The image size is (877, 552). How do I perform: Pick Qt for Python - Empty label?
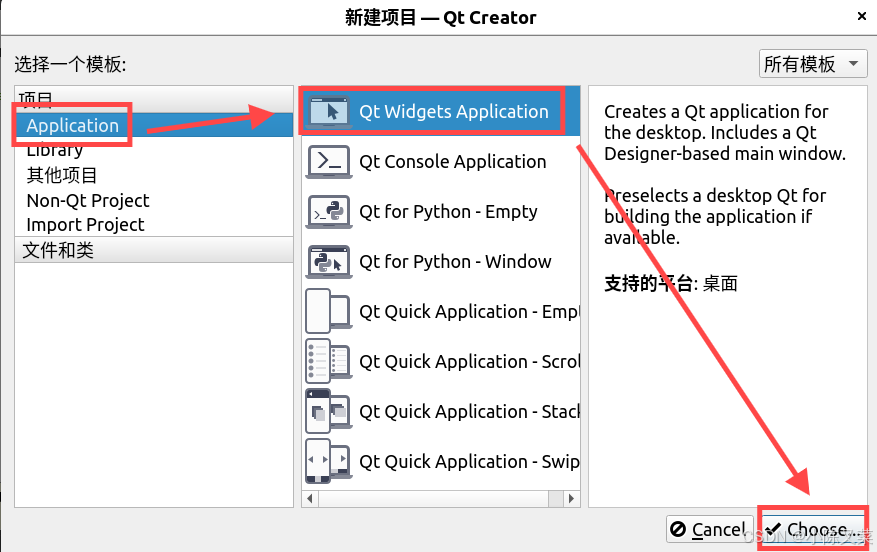tap(448, 211)
